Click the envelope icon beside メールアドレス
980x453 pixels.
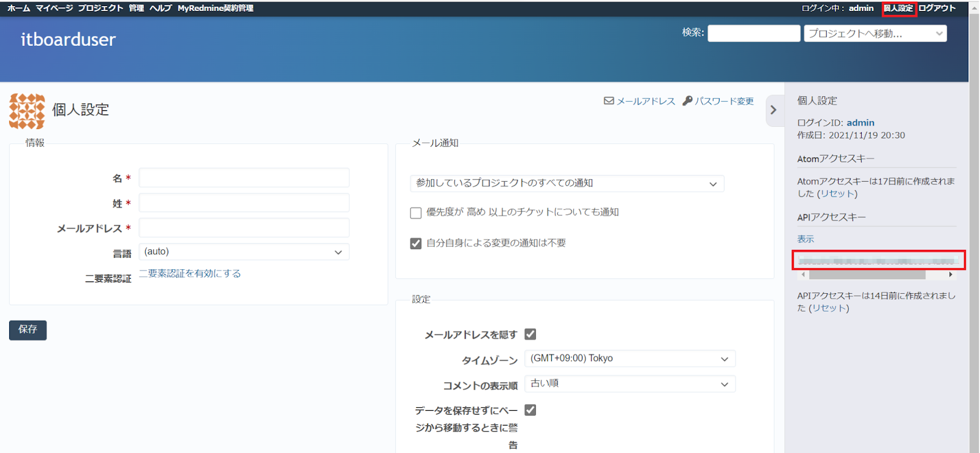[609, 101]
